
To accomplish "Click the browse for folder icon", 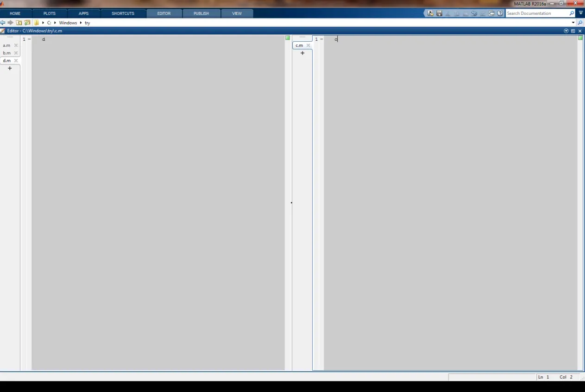I will click(27, 22).
